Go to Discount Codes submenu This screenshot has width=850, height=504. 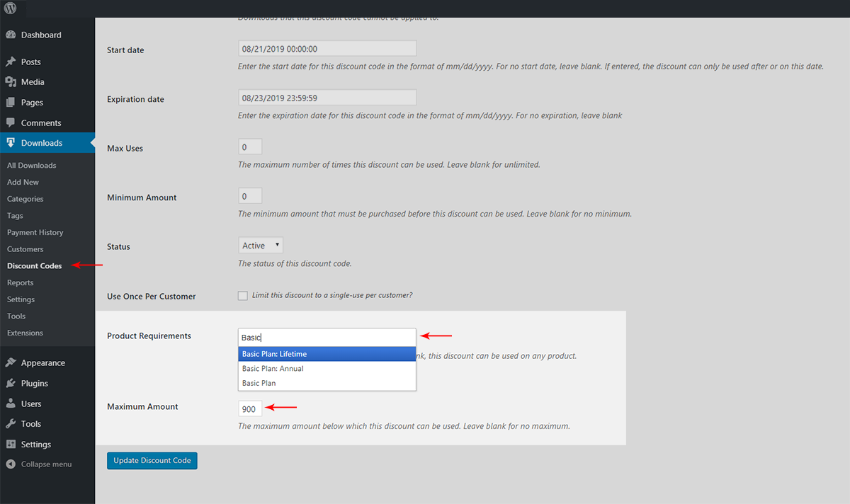click(x=34, y=266)
